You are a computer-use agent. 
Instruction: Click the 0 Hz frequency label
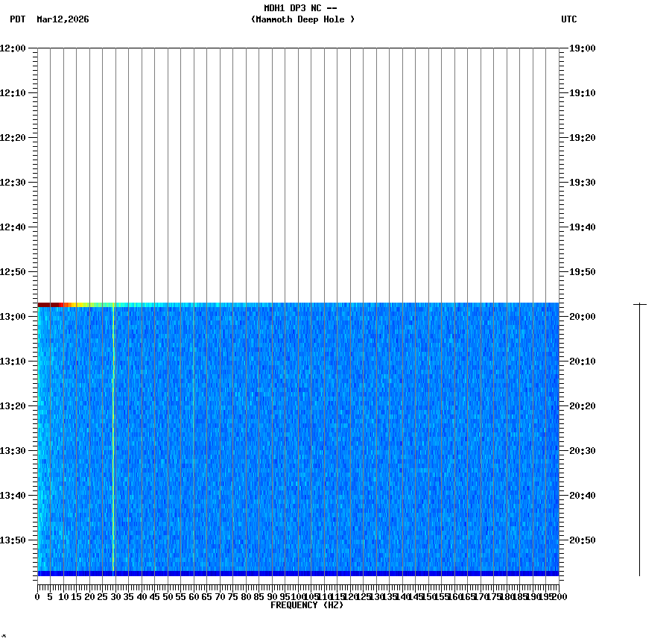click(x=36, y=596)
